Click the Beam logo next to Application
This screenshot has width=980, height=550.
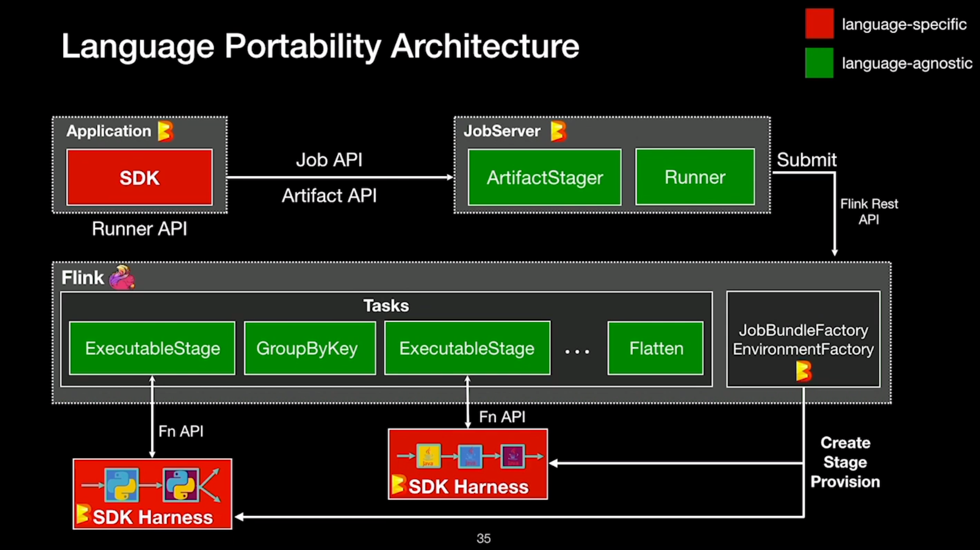coord(165,131)
